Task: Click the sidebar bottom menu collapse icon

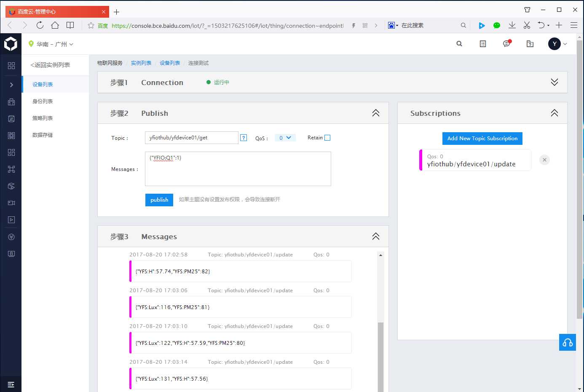Action: (x=11, y=384)
